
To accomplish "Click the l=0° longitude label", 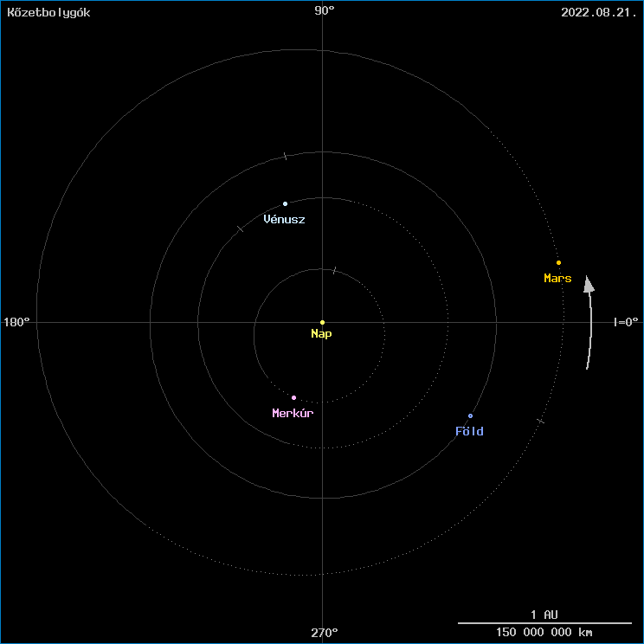I will click(x=627, y=322).
